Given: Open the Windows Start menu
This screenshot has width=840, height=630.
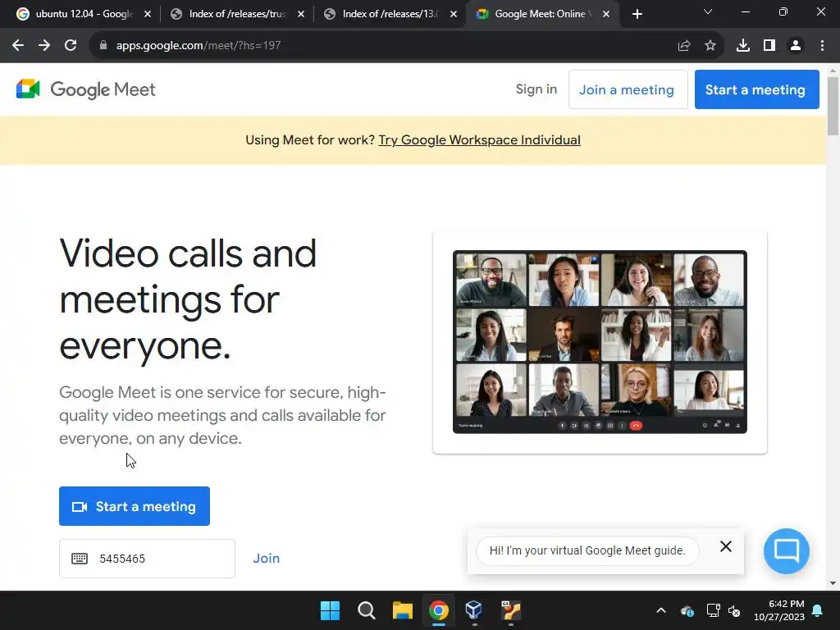Looking at the screenshot, I should tap(330, 610).
